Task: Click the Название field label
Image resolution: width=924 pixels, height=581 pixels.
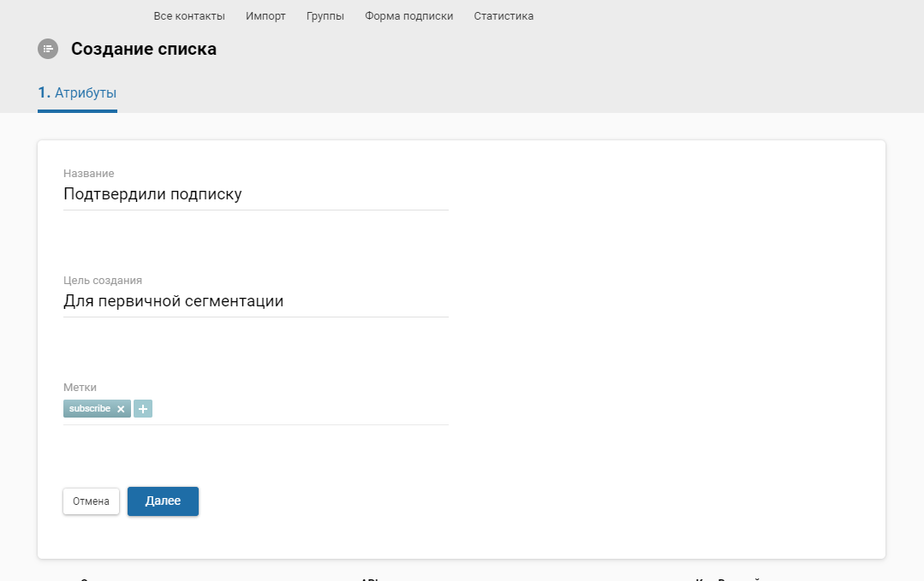Action: (x=88, y=174)
